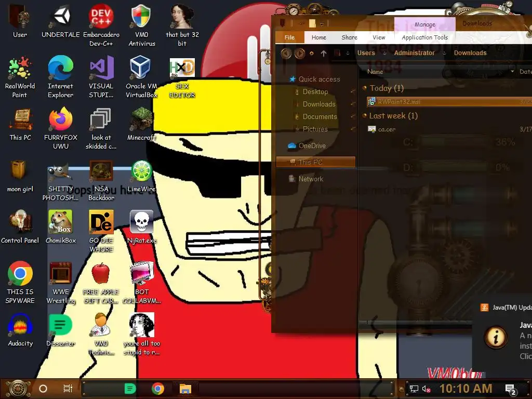Open ChomikBox desktop icon

click(61, 227)
